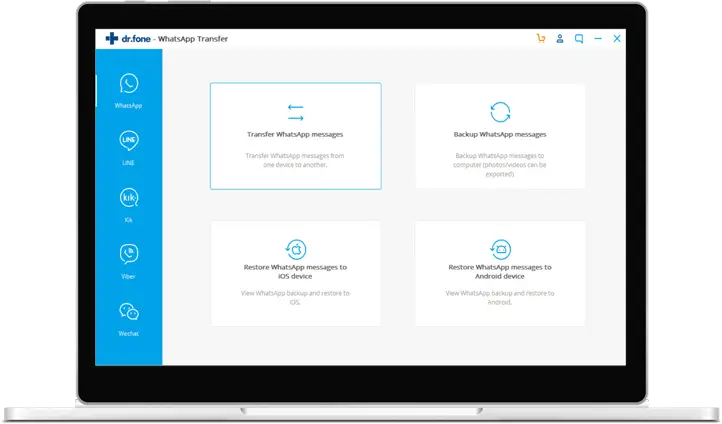722x424 pixels.
Task: Click 'View WhatsApp backup and restore to iOS' text
Action: click(x=295, y=297)
